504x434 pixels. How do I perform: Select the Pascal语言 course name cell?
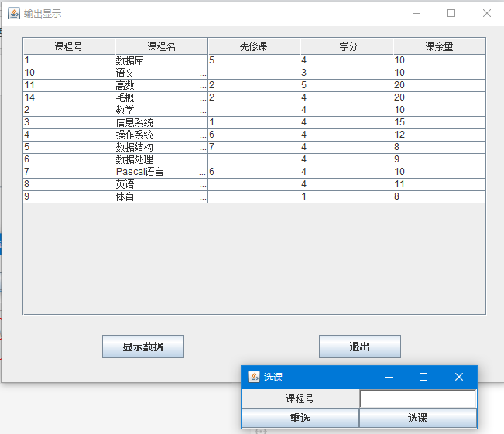(161, 172)
